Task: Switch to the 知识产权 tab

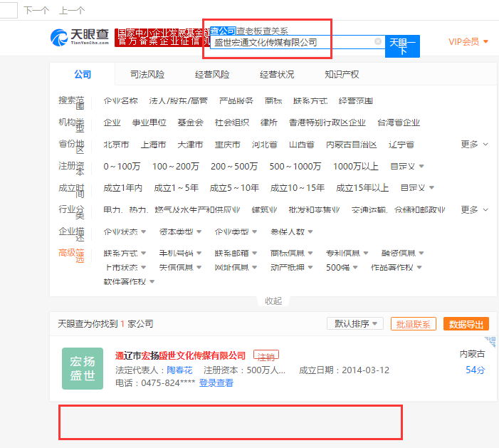Action: [342, 75]
